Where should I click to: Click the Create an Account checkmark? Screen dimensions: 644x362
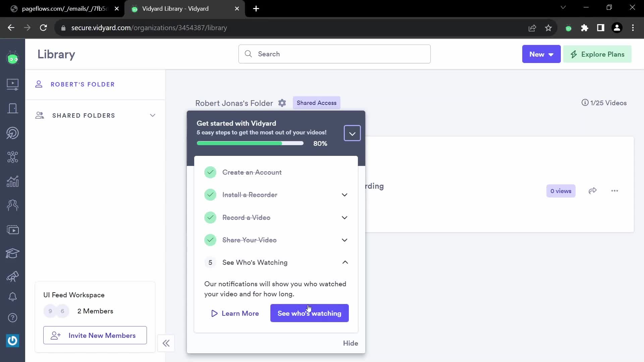pos(210,172)
